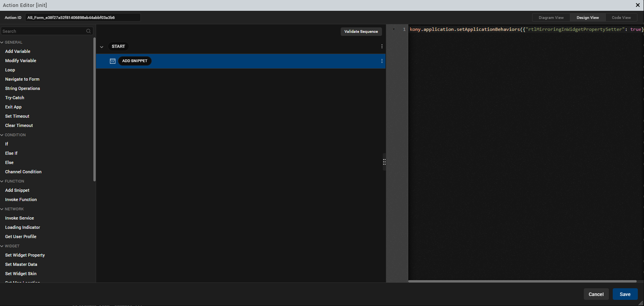Image resolution: width=644 pixels, height=306 pixels.
Task: Click the panel splitter grip handle
Action: pyautogui.click(x=384, y=162)
